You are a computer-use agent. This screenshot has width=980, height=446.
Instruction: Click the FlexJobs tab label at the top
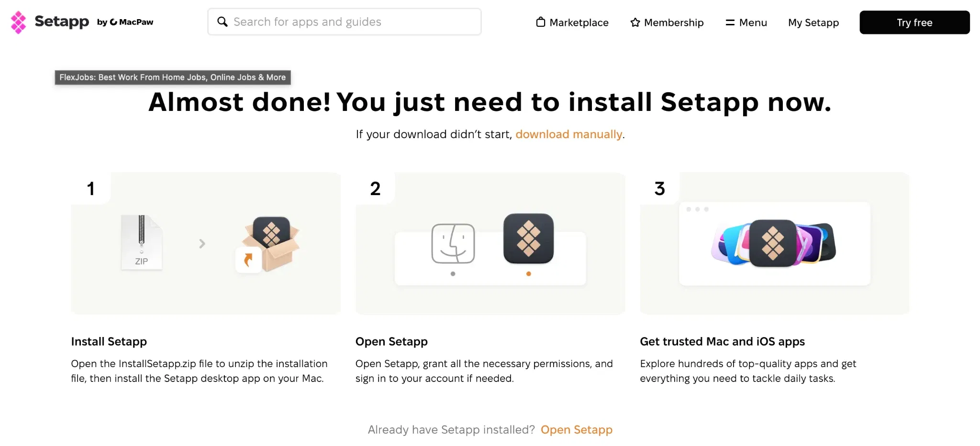[172, 77]
